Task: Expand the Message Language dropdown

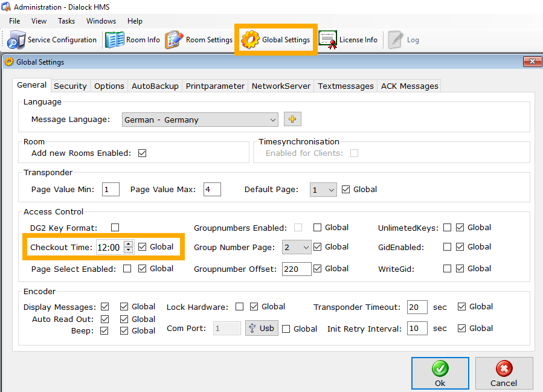Action: tap(272, 120)
